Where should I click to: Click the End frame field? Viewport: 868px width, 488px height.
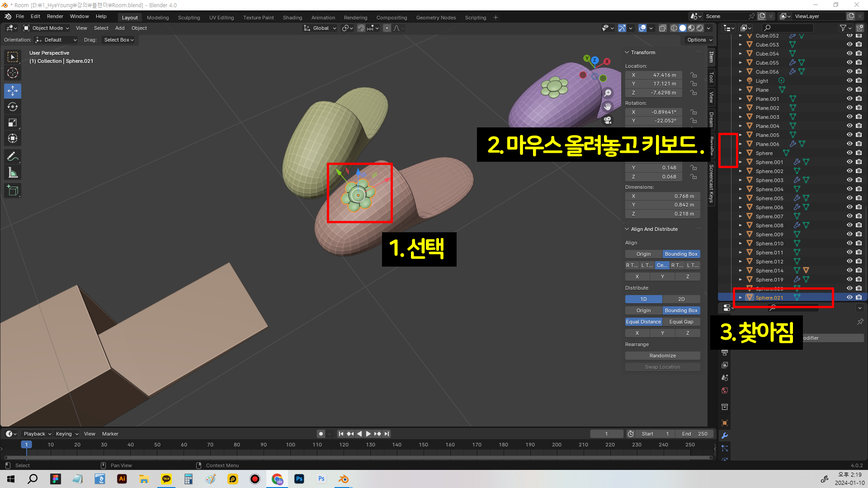695,434
